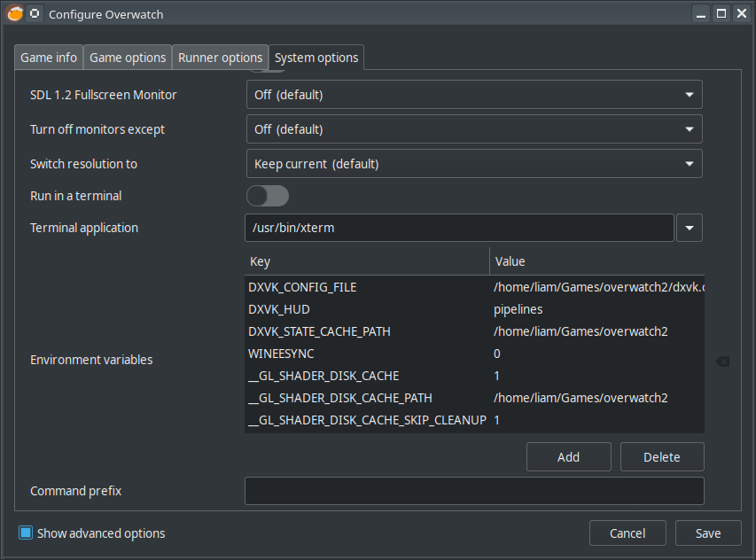Viewport: 756px width, 560px height.
Task: Select __GL_SHADER_DISK_CACHE_PATH key cell
Action: [367, 398]
